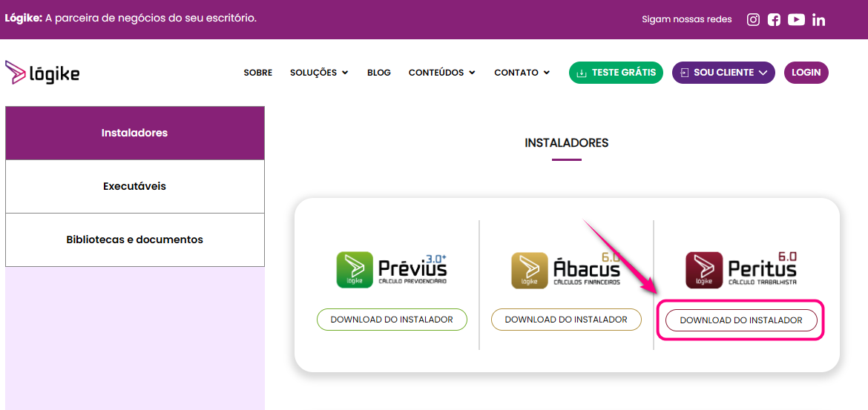Image resolution: width=868 pixels, height=410 pixels.
Task: Select the Bibliotecas e documentos tab
Action: pos(135,239)
